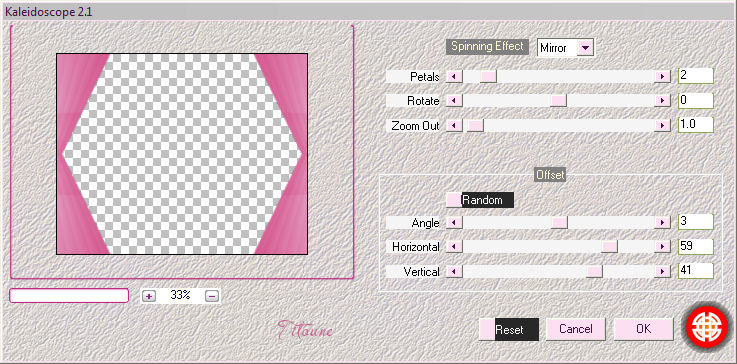
Task: Click the Zoom Out slider thumb
Action: 475,126
